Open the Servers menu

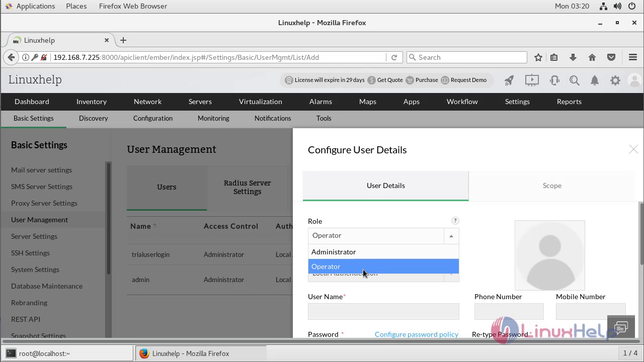(x=200, y=102)
